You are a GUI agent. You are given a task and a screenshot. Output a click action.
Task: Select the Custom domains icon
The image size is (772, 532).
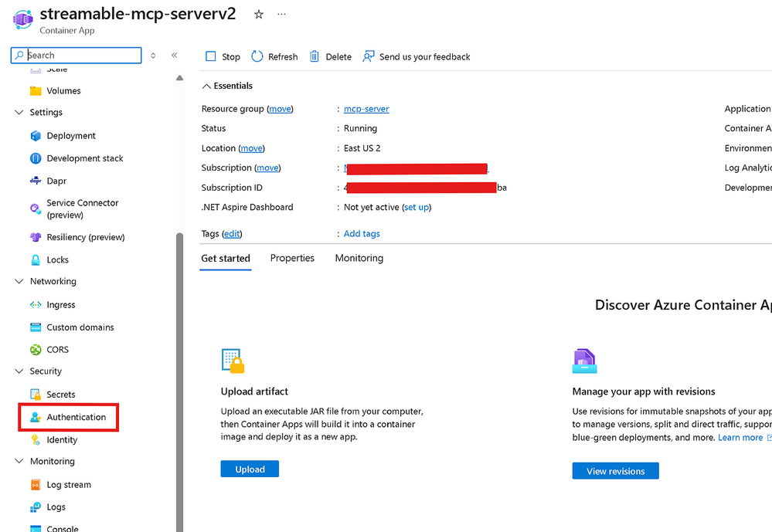(x=36, y=327)
